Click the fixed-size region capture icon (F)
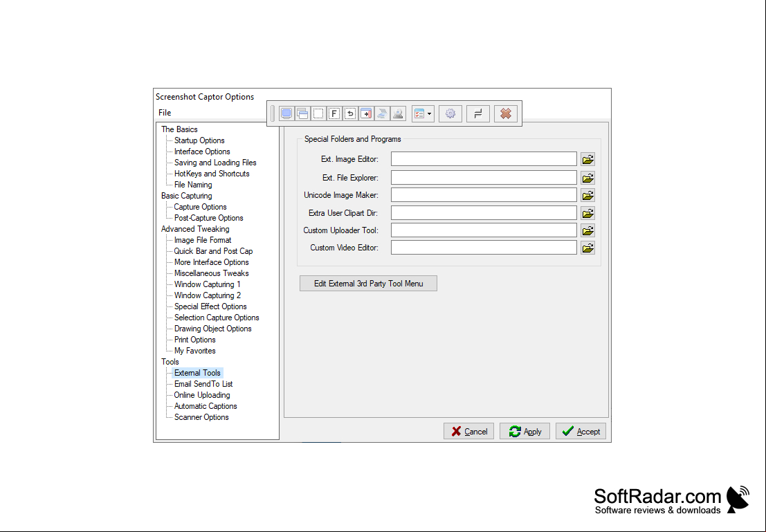Screen dimensions: 766x532 point(334,114)
